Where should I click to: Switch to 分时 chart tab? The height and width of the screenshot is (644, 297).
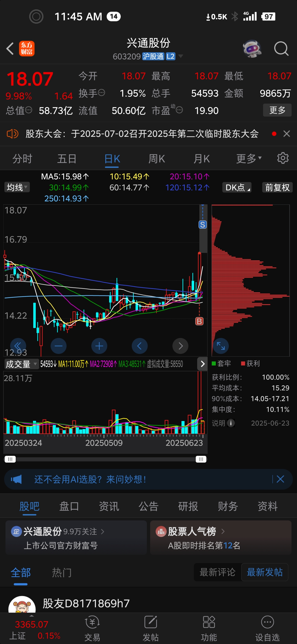point(22,159)
